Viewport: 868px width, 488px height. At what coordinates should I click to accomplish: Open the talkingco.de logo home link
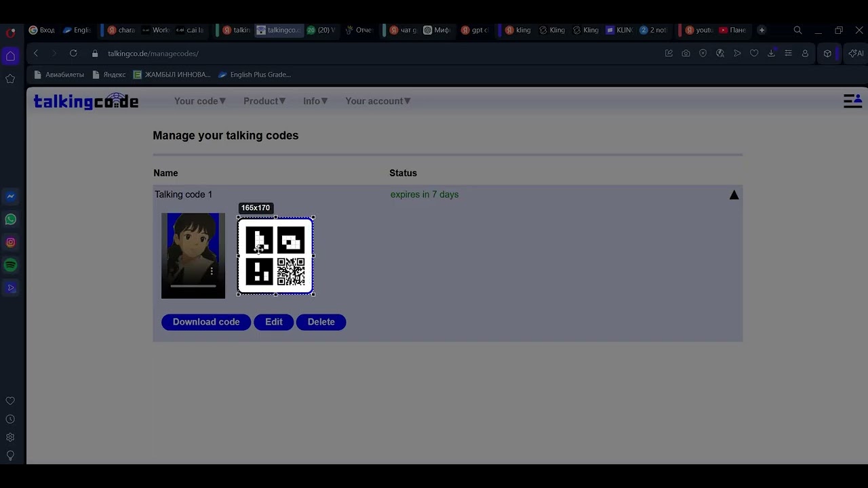[86, 101]
